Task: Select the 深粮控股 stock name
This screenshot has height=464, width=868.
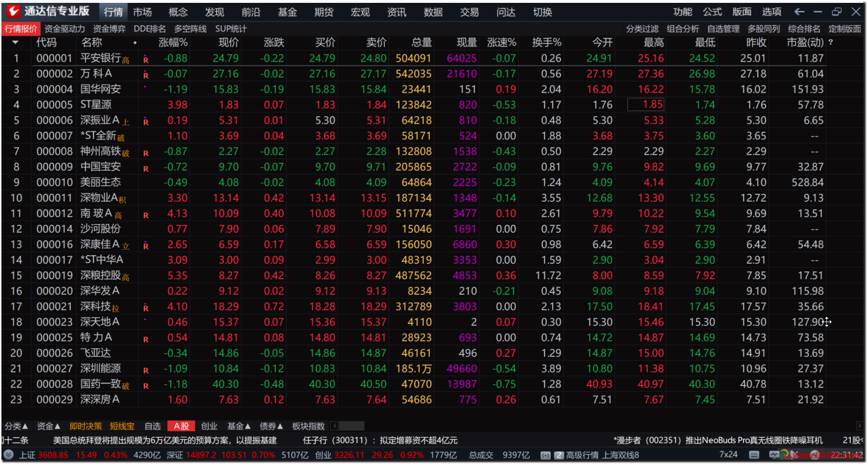Action: (x=100, y=275)
